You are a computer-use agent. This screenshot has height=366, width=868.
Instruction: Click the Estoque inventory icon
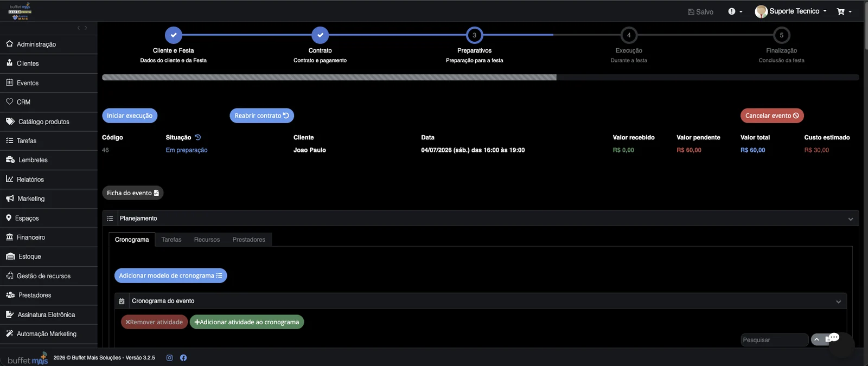[10, 256]
